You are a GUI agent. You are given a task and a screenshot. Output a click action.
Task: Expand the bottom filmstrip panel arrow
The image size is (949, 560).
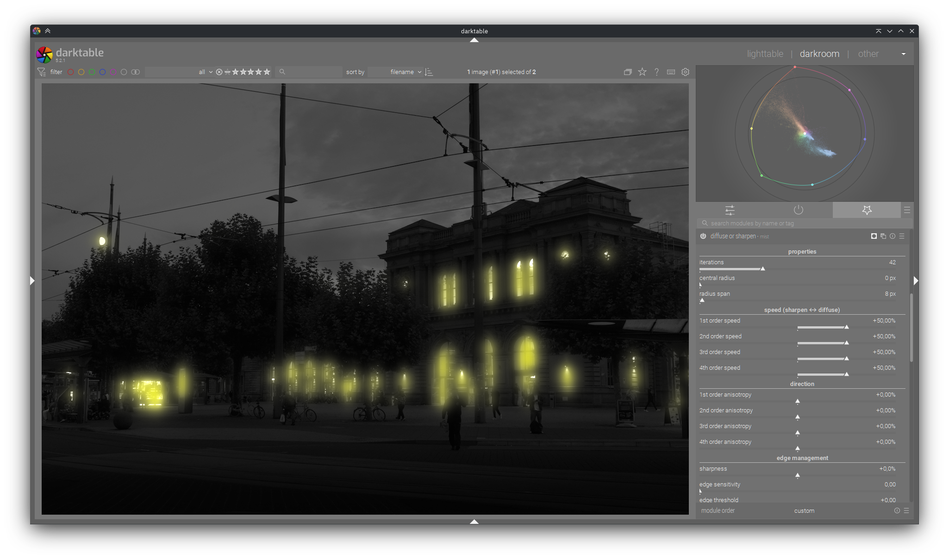474,522
